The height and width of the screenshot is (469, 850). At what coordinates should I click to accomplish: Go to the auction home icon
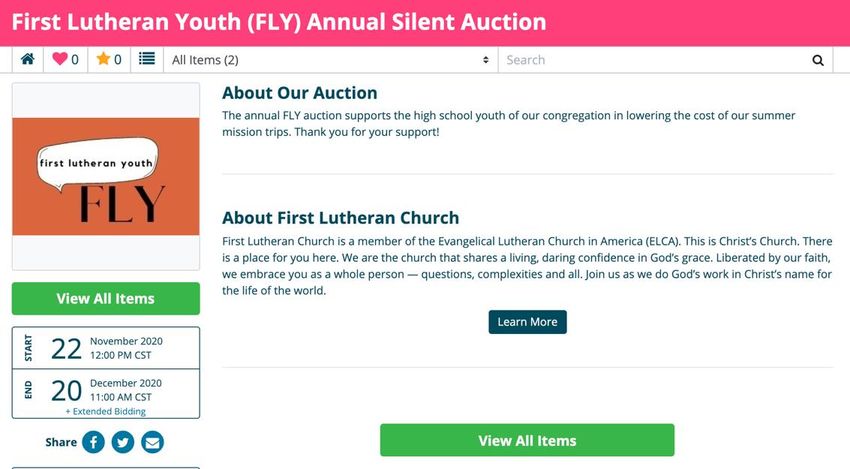coord(28,59)
